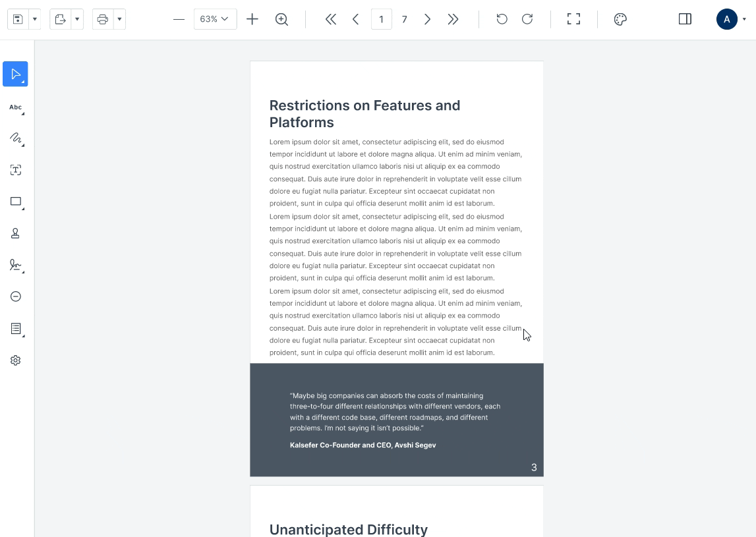Toggle the side-by-side page view
Screen dimensions: 756x537
[685, 19]
